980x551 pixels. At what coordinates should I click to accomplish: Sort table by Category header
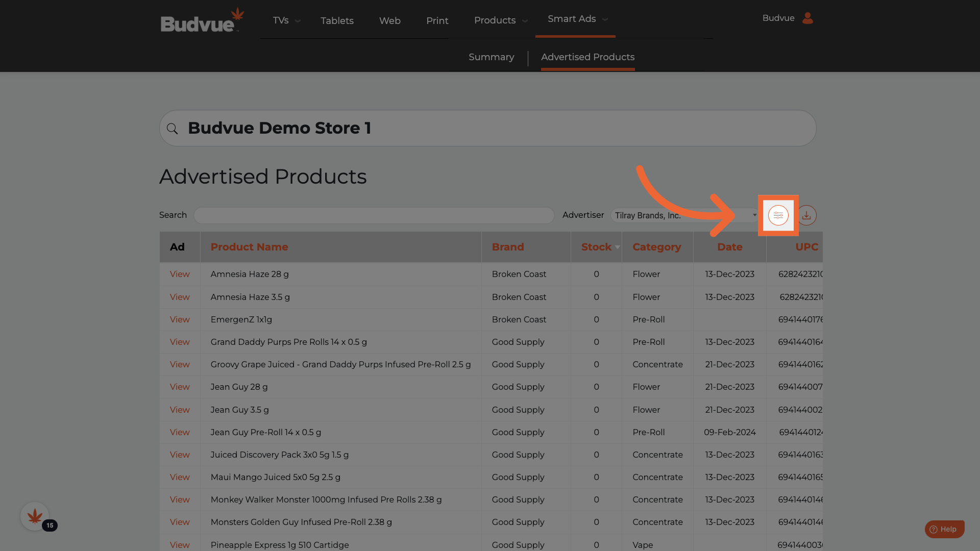[x=656, y=247]
